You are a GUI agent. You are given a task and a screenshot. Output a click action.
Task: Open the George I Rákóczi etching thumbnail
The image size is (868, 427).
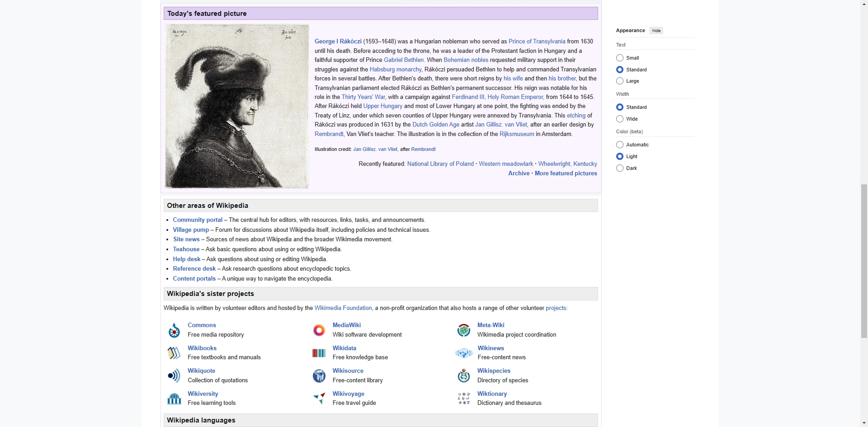(237, 106)
